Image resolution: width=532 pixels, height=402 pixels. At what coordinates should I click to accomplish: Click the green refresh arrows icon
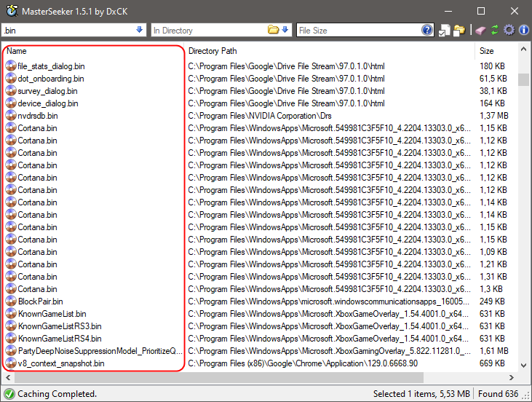click(495, 30)
